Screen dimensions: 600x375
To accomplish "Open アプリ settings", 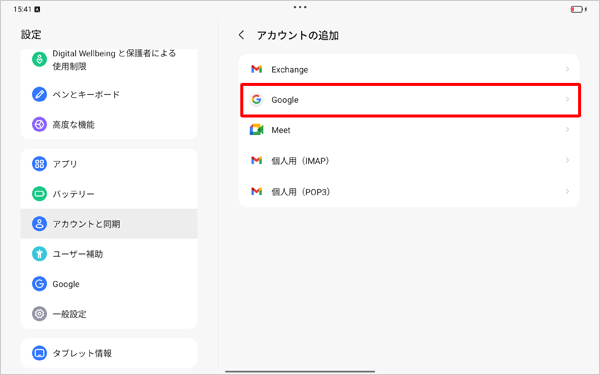I will pos(109,164).
